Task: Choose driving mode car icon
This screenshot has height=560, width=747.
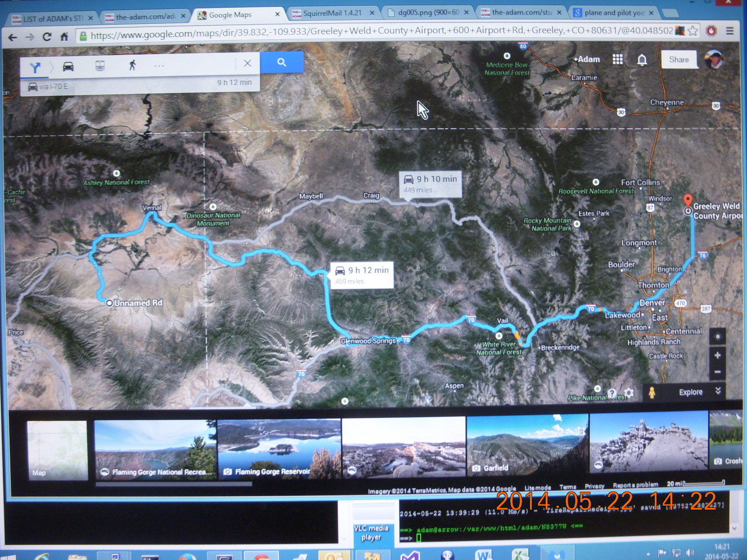Action: [x=68, y=66]
